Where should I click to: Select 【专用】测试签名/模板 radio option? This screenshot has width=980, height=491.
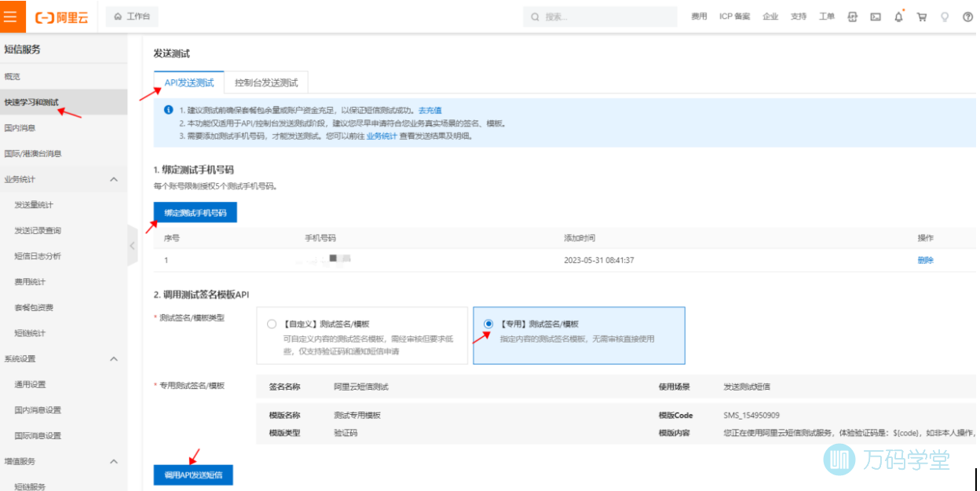pyautogui.click(x=488, y=324)
